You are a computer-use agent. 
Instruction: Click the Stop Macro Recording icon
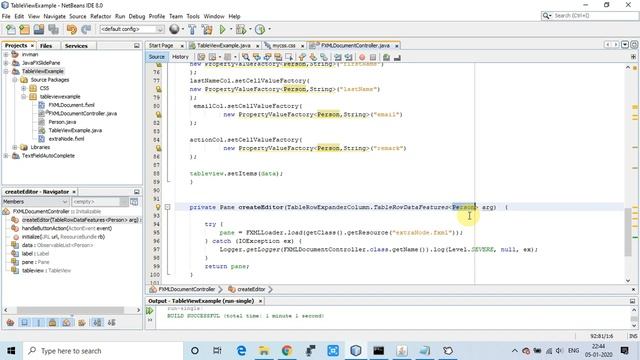(x=373, y=57)
